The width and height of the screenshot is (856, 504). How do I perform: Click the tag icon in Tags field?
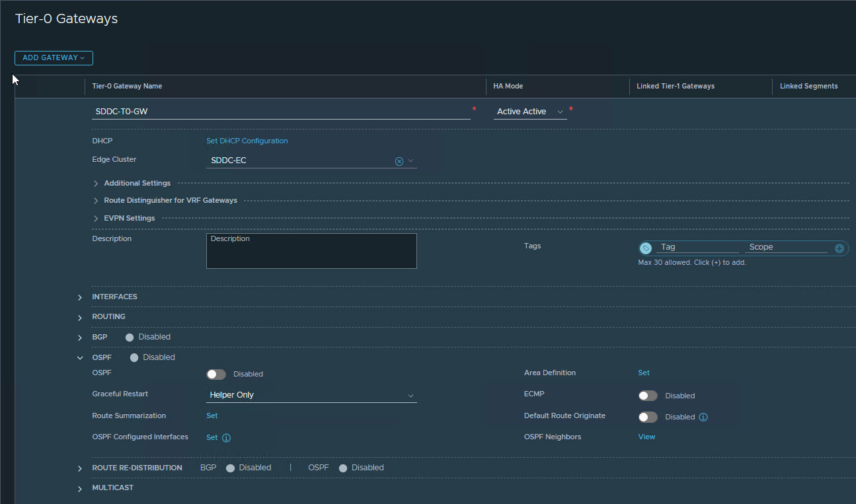646,248
